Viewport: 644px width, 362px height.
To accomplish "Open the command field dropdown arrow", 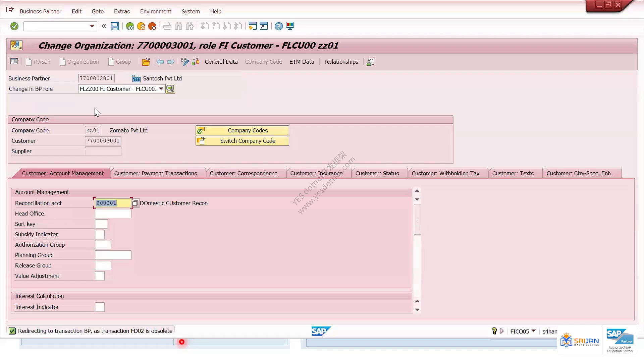I will (92, 26).
